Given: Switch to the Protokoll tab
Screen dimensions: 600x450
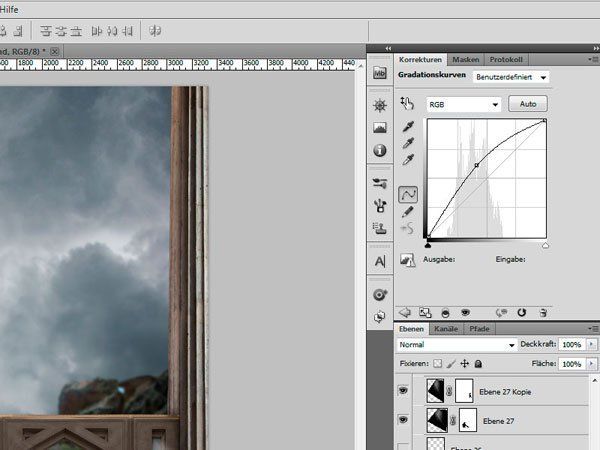Looking at the screenshot, I should (506, 59).
